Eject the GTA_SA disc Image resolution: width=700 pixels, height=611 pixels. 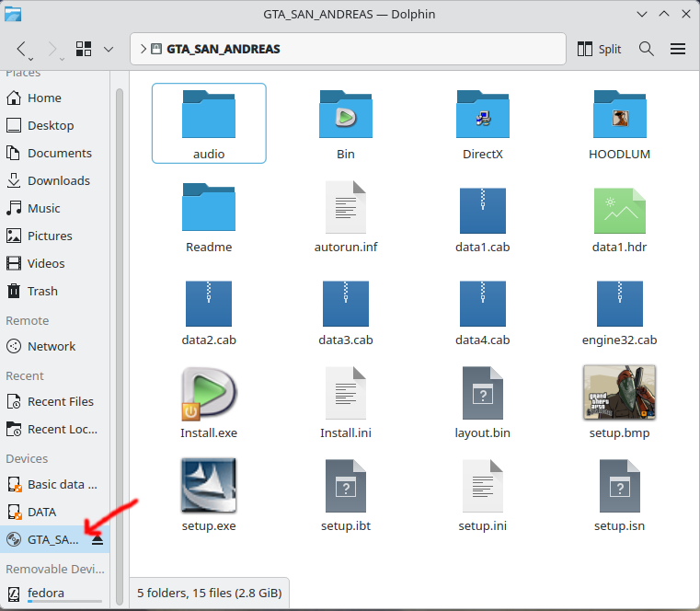coord(98,540)
